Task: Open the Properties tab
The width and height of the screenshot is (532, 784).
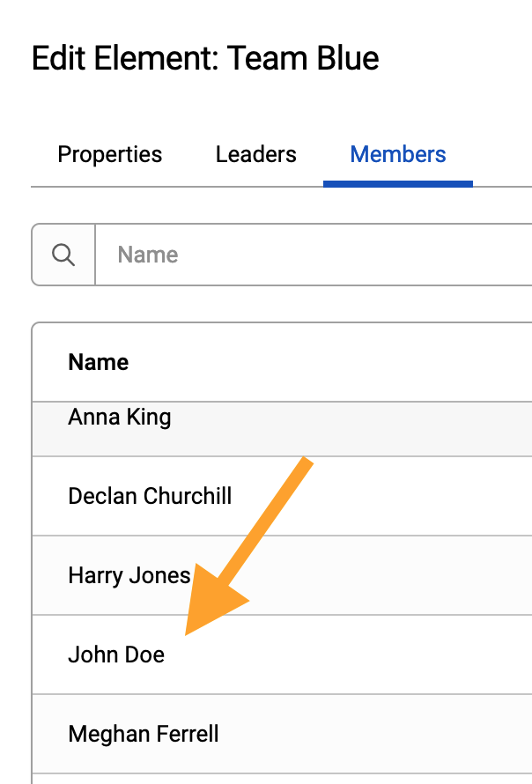Action: 109,154
